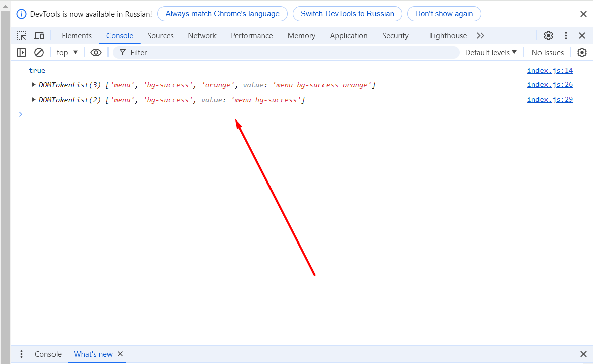593x364 pixels.
Task: Click the true log output
Action: point(37,70)
